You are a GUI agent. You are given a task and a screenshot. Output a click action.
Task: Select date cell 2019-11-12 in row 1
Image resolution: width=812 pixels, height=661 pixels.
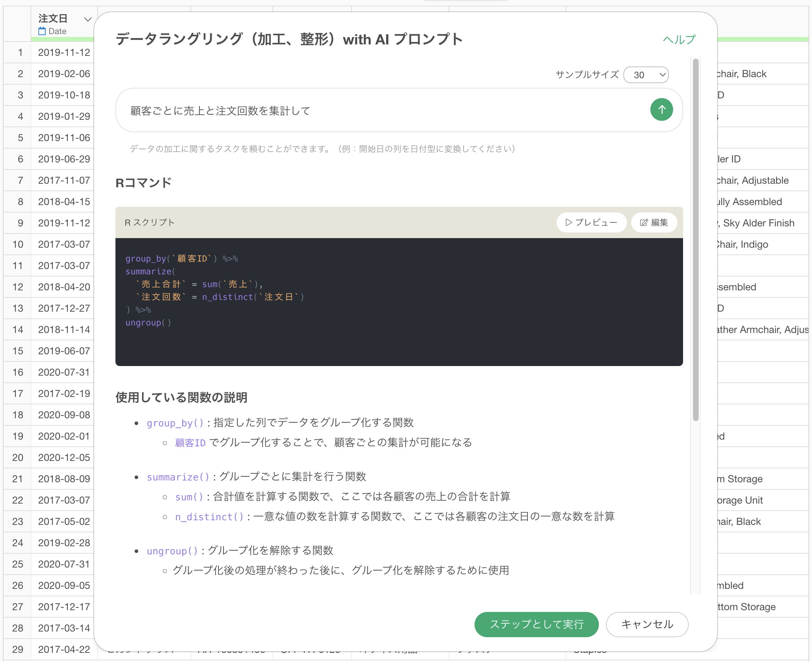64,52
